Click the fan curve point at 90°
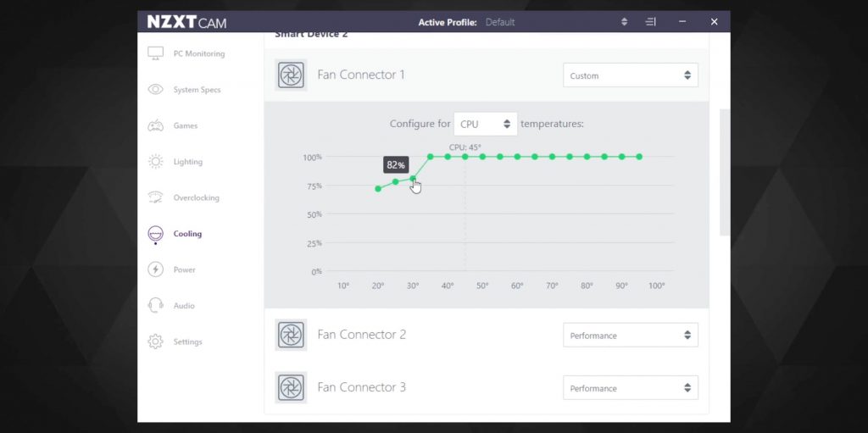868x433 pixels. [x=622, y=157]
